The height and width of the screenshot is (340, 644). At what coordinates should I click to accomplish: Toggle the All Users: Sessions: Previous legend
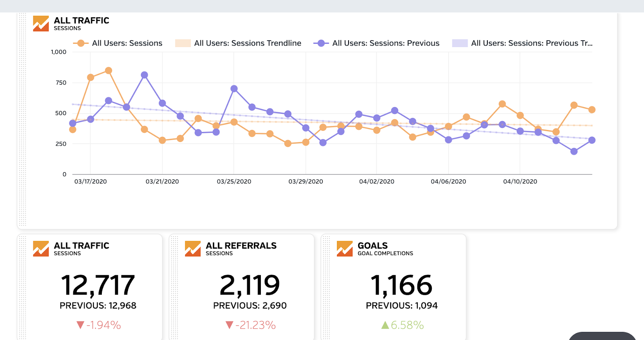coord(376,43)
